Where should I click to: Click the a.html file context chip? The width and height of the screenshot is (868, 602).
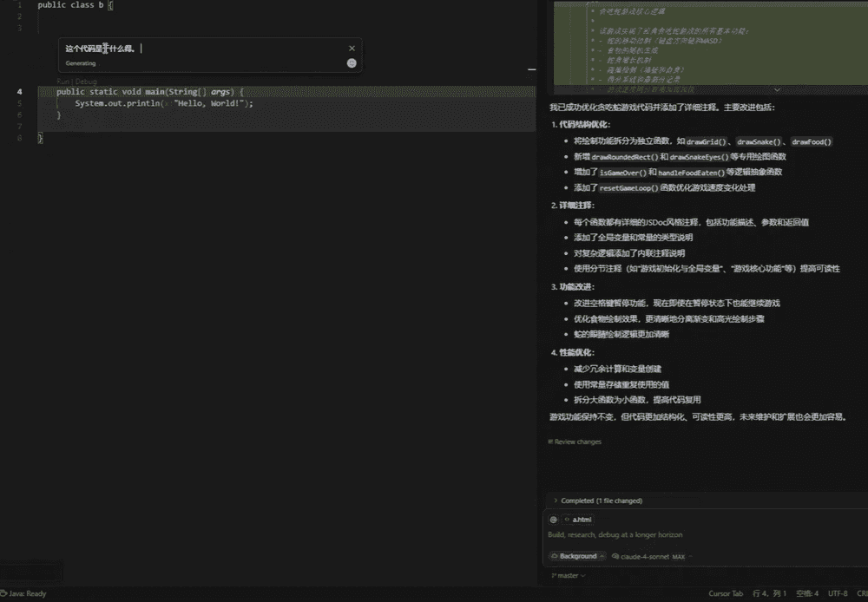(x=577, y=519)
